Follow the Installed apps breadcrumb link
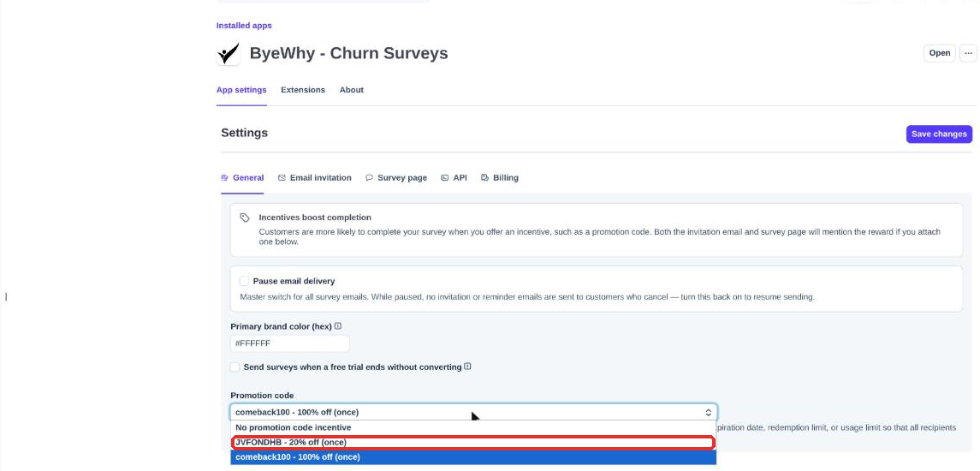This screenshot has height=471, width=980. tap(244, 26)
